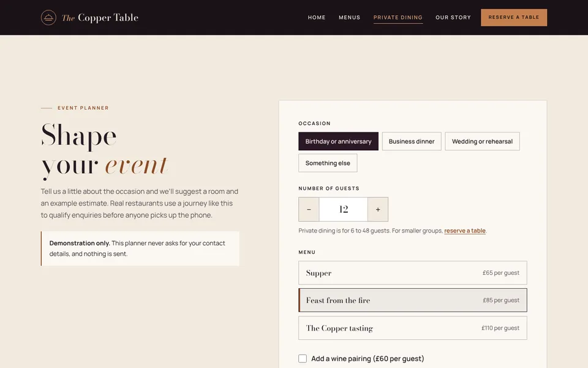Click the Reserve a Table button

pyautogui.click(x=514, y=17)
